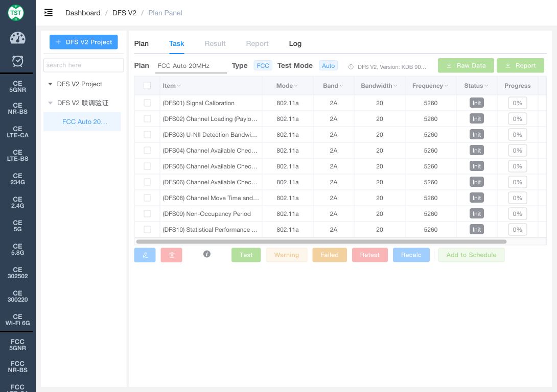
Task: Click the red trash delete button
Action: 171,255
